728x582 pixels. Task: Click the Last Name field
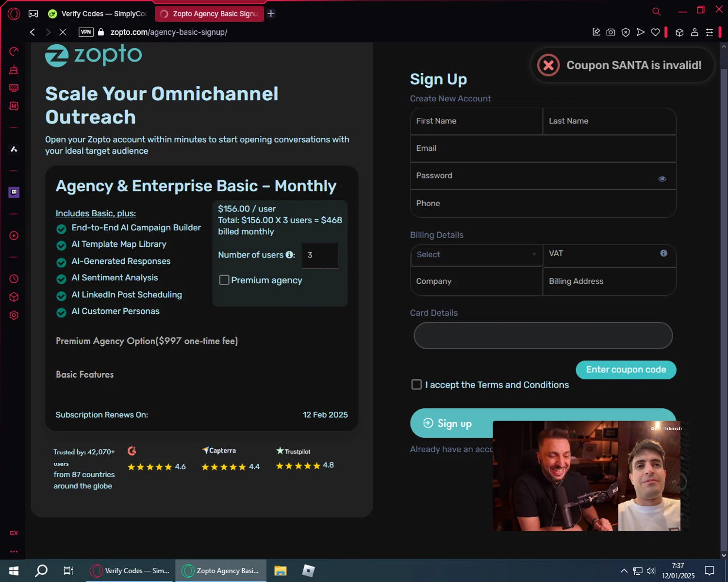(610, 121)
